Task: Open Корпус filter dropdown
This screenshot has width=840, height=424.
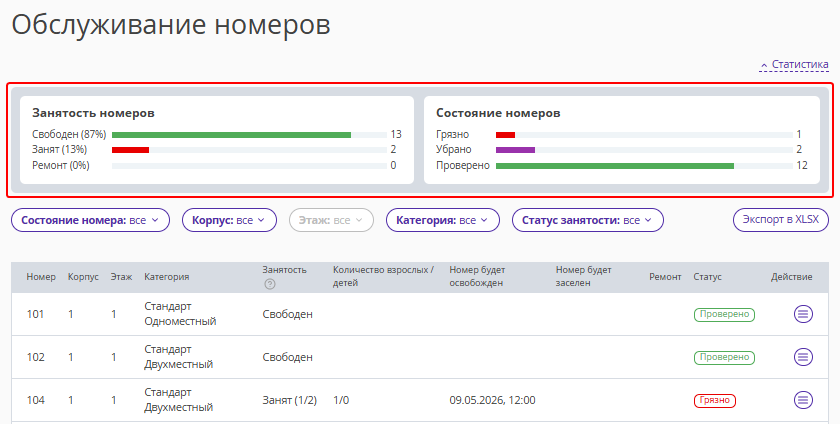Action: pyautogui.click(x=229, y=220)
